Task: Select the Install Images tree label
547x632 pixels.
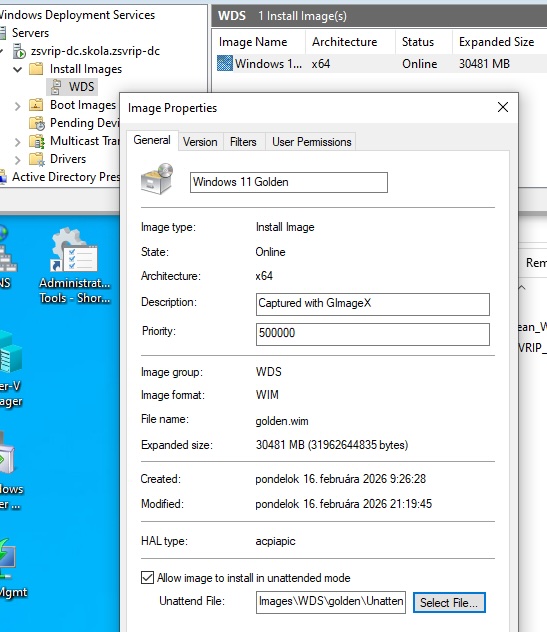Action: click(x=86, y=69)
